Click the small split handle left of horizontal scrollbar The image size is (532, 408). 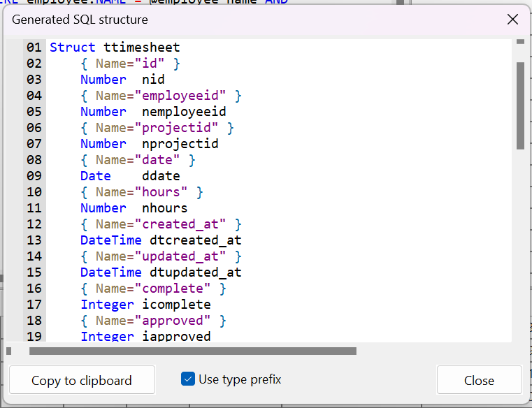coord(9,351)
